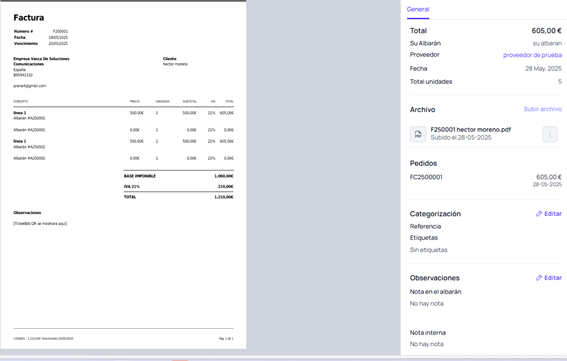Click the Su Albarán value su albaran

click(547, 43)
